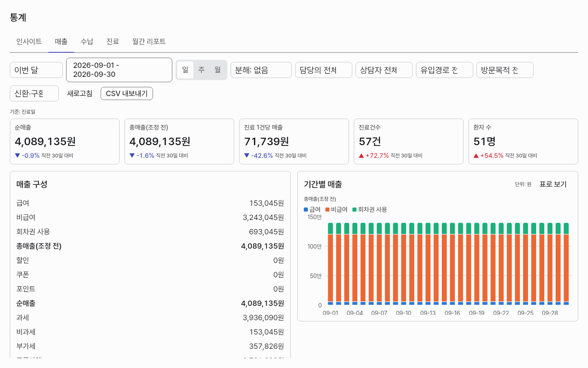
Task: Click the green 회차권 사용 legend swatch
Action: coord(354,210)
